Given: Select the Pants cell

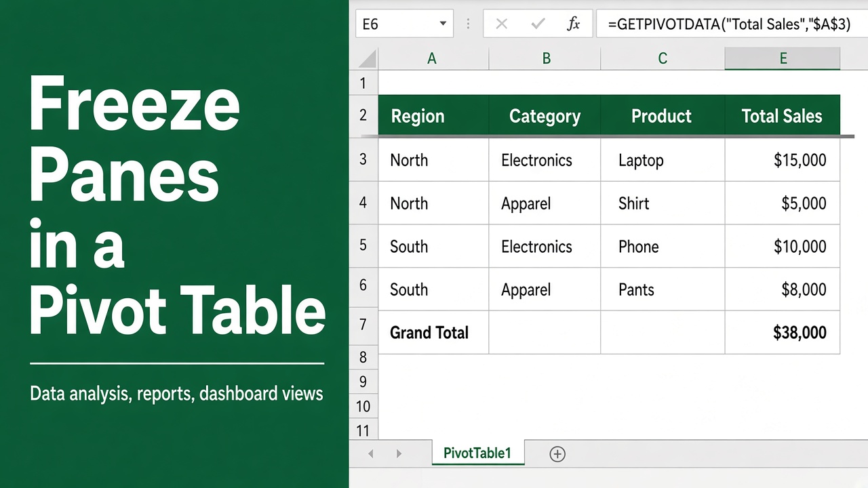Looking at the screenshot, I should point(663,289).
